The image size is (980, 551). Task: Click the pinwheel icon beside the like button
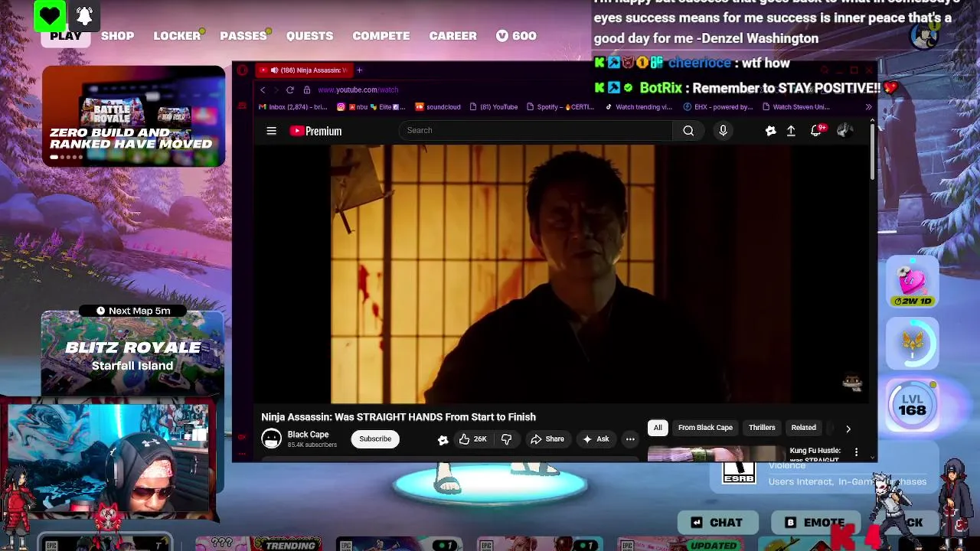point(443,439)
